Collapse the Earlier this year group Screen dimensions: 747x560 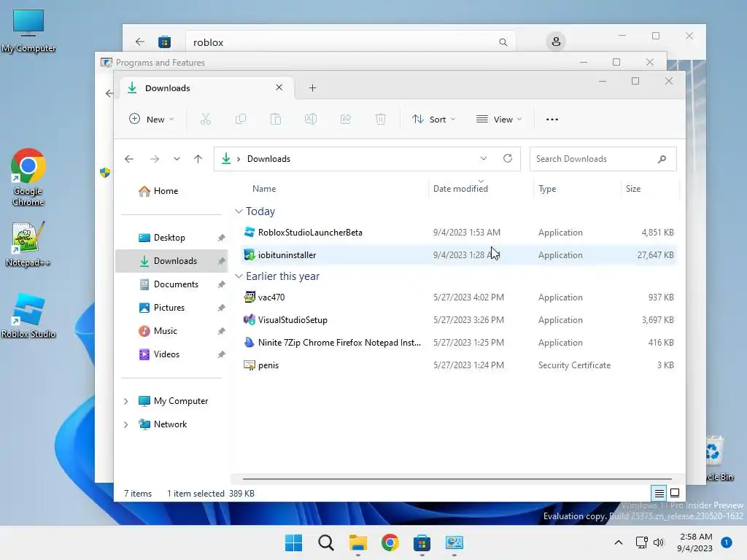[x=239, y=276]
